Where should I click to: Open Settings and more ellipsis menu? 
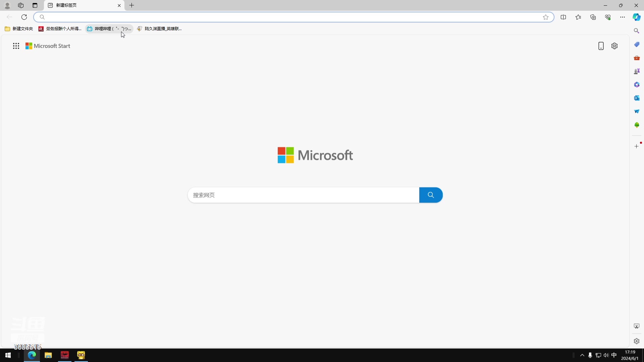623,17
